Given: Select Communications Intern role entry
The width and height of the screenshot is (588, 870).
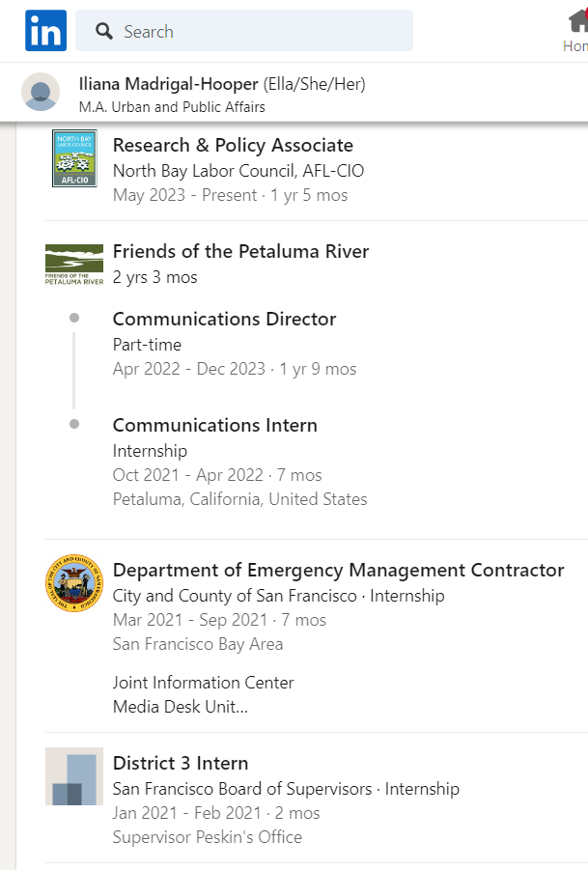Looking at the screenshot, I should click(x=214, y=425).
